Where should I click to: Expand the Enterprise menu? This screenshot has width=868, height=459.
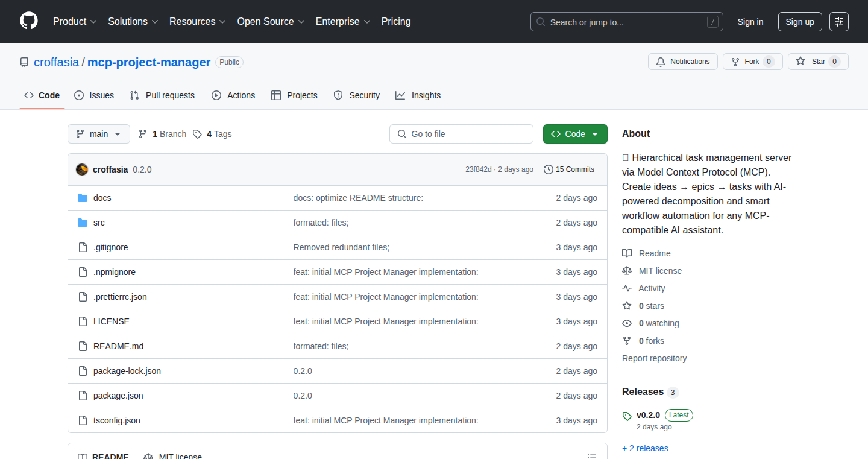[343, 22]
